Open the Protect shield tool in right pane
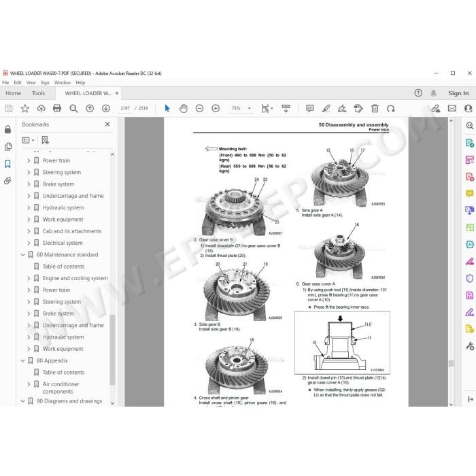The height and width of the screenshot is (476, 476). 470,278
